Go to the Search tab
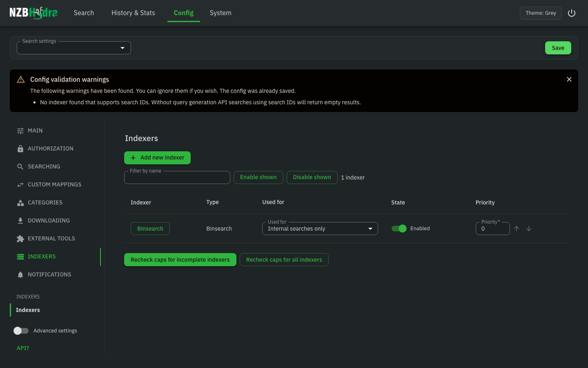 tap(84, 13)
